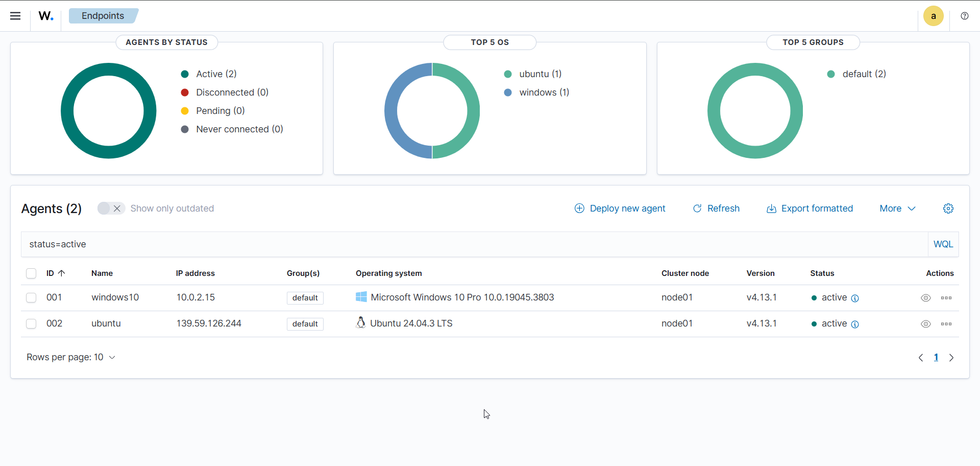980x466 pixels.
Task: Open actions menu for the ubuntu agent
Action: tap(946, 324)
